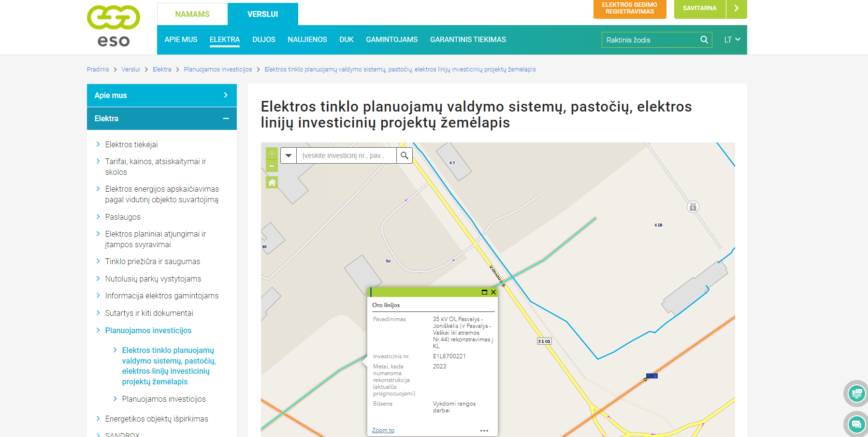Click the map zoom in plus button
Image resolution: width=868 pixels, height=437 pixels.
pos(272,154)
